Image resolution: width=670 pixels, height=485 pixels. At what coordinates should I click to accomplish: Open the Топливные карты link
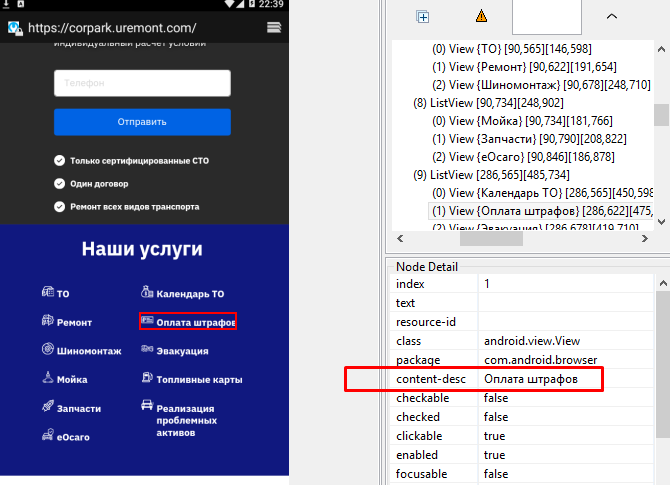(199, 379)
